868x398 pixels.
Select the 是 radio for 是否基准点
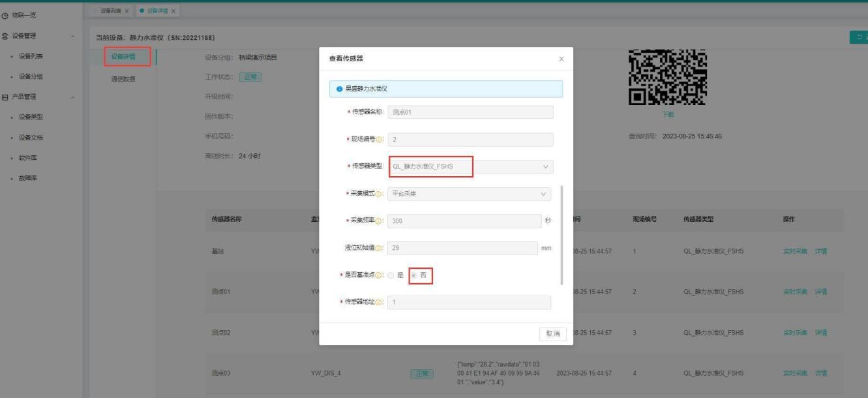pos(392,275)
